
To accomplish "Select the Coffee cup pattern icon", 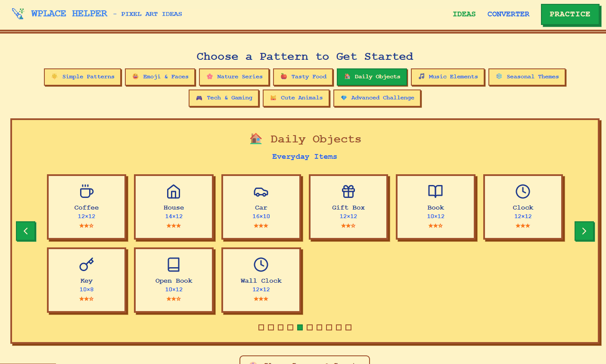I will [x=87, y=191].
